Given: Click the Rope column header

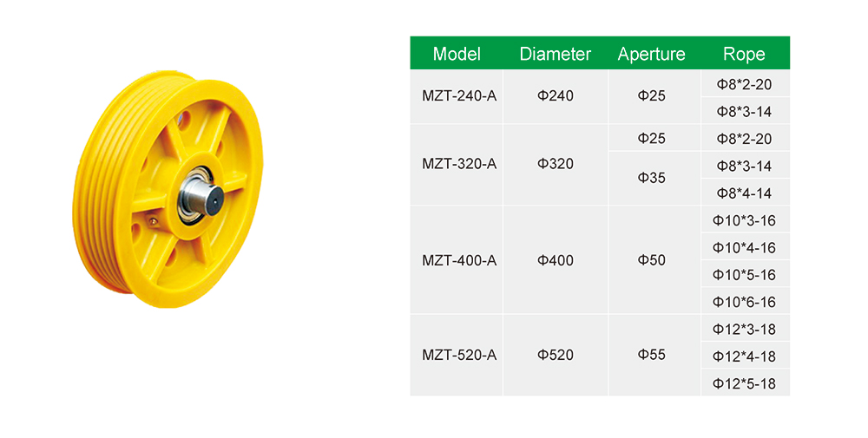Looking at the screenshot, I should click(x=744, y=53).
